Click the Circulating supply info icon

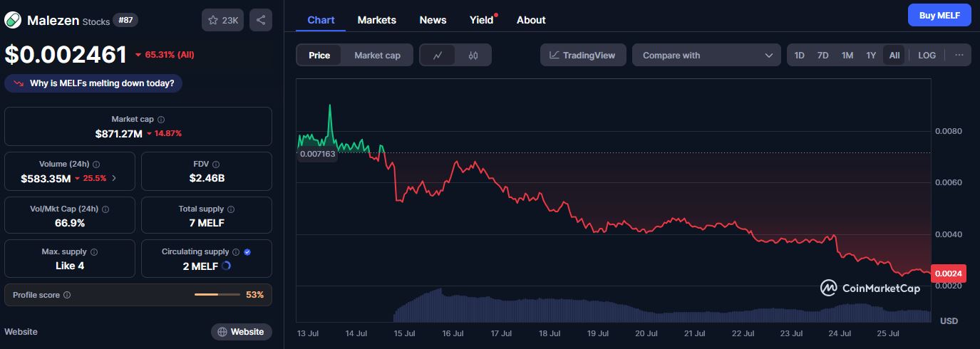pos(237,252)
